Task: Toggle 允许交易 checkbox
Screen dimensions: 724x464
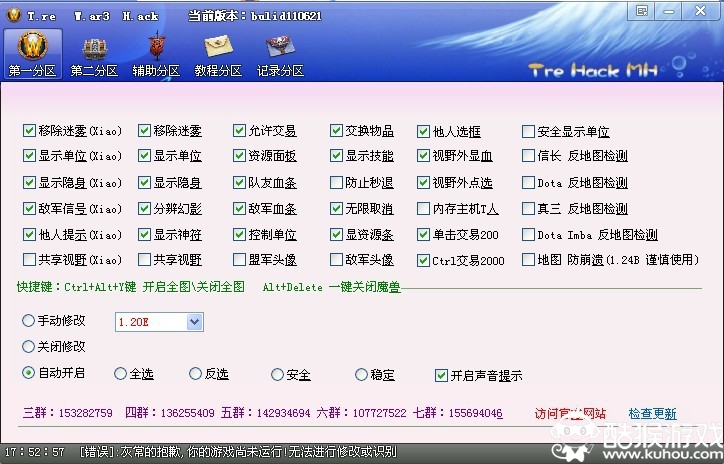Action: (x=239, y=131)
